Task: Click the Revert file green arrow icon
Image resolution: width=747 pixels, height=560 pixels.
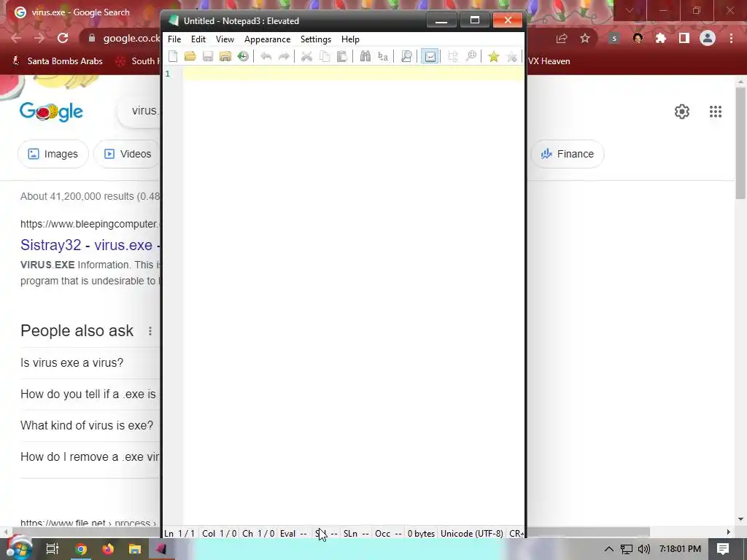Action: (x=243, y=56)
